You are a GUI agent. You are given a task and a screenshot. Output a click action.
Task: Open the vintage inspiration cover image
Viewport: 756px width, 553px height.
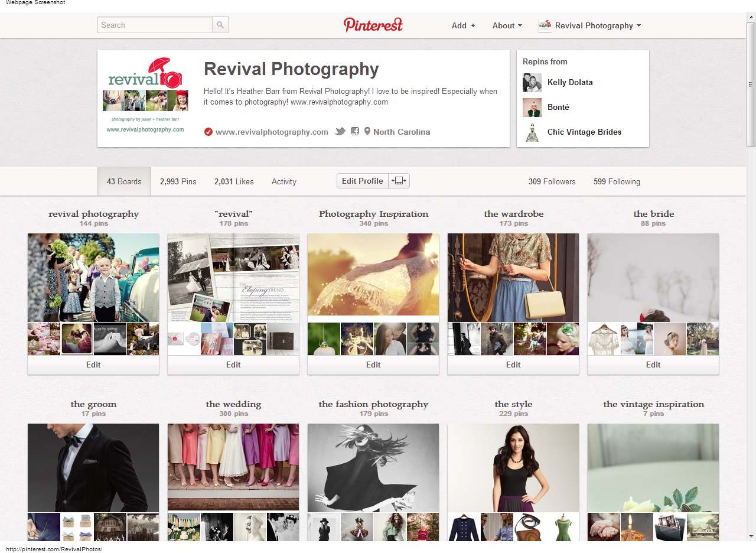click(x=653, y=468)
